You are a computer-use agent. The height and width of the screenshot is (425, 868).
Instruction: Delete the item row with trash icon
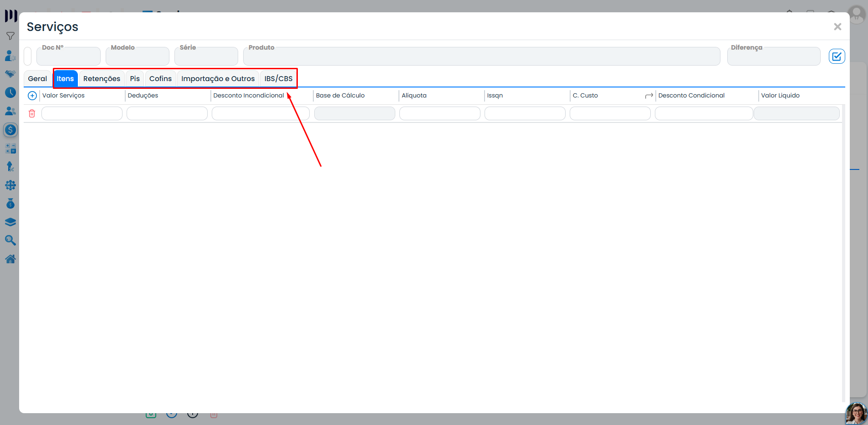coord(32,113)
